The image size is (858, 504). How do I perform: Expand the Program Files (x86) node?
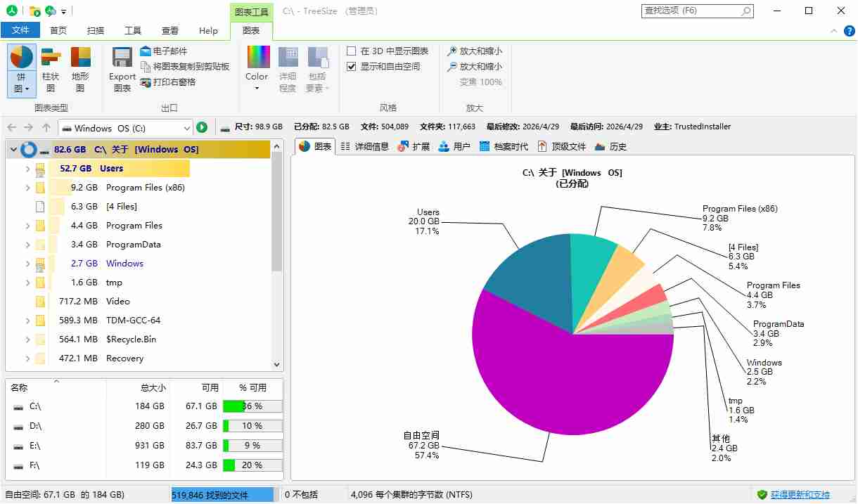(27, 188)
